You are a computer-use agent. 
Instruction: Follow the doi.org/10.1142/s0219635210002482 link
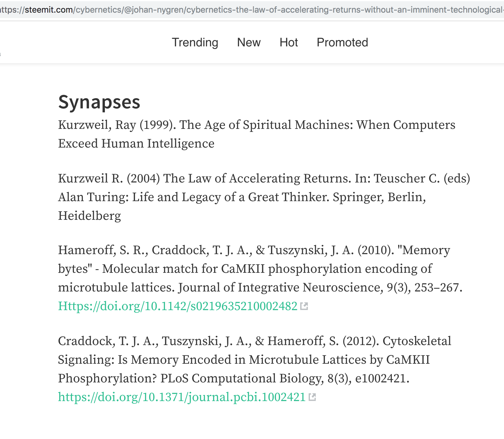178,306
